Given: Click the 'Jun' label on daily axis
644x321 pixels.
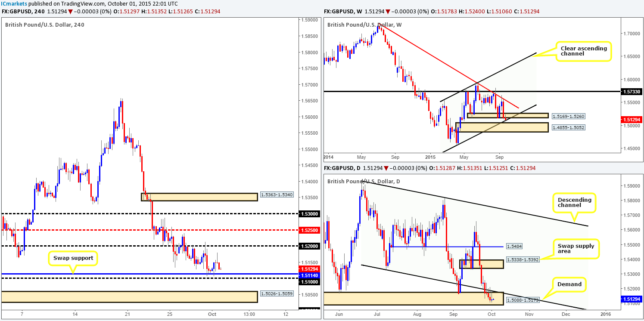Looking at the screenshot, I should click(x=339, y=315).
